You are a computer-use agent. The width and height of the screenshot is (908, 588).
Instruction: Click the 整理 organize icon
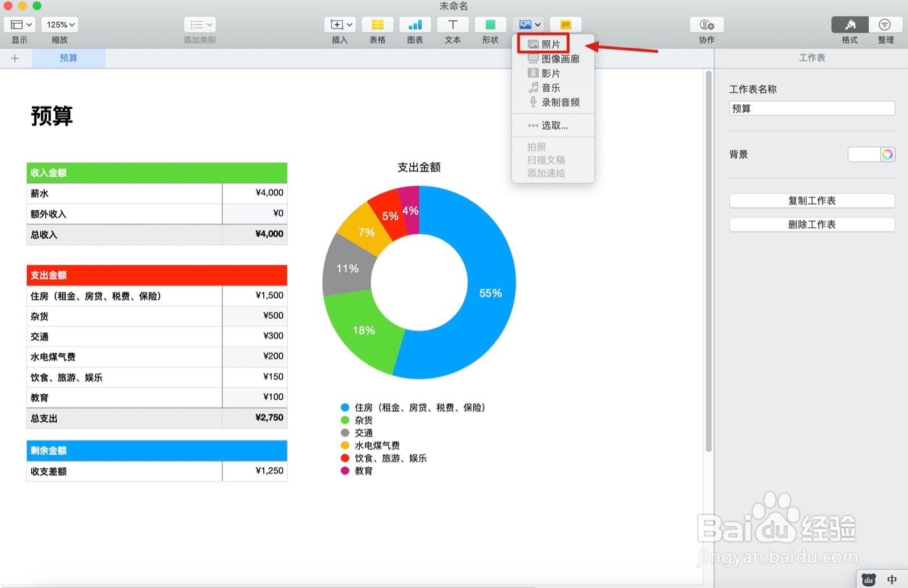click(x=885, y=24)
